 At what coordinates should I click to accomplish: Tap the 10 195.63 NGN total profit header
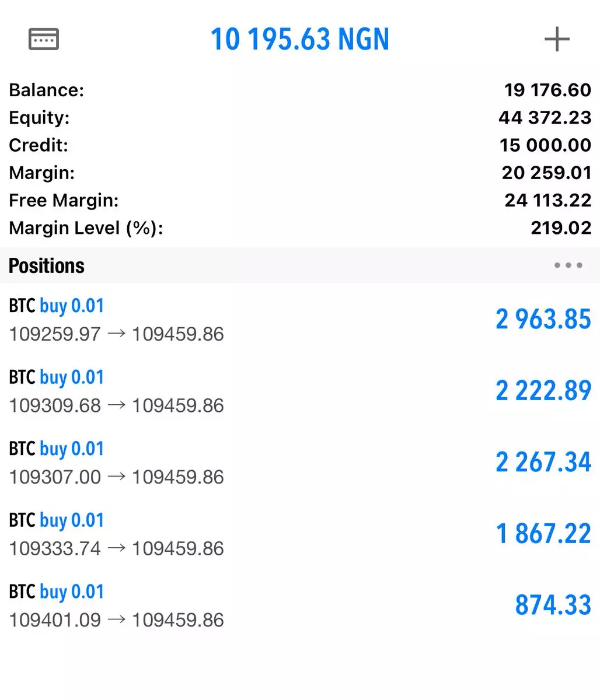[299, 39]
